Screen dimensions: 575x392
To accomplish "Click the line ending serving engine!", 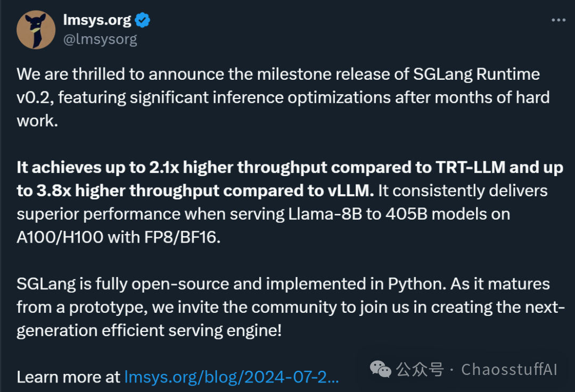I will point(149,331).
